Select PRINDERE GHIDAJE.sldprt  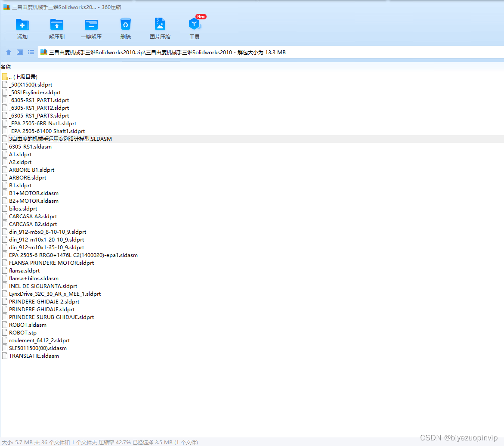coord(42,310)
